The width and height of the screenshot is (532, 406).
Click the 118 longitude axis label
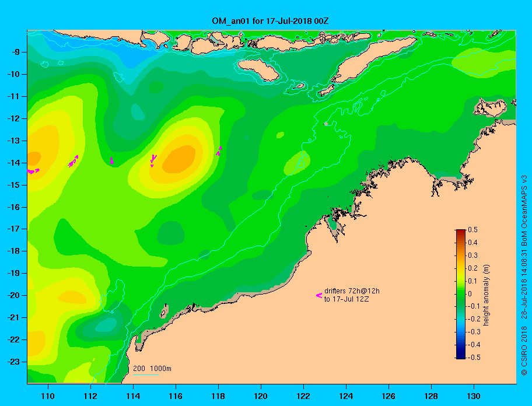[x=218, y=396]
